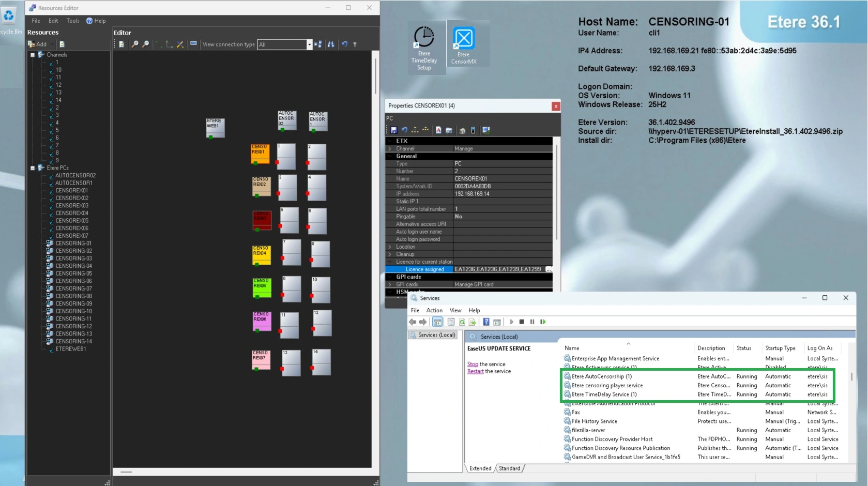Expand the Location row in Properties
Viewport: 868px width, 486px height.
(x=390, y=247)
